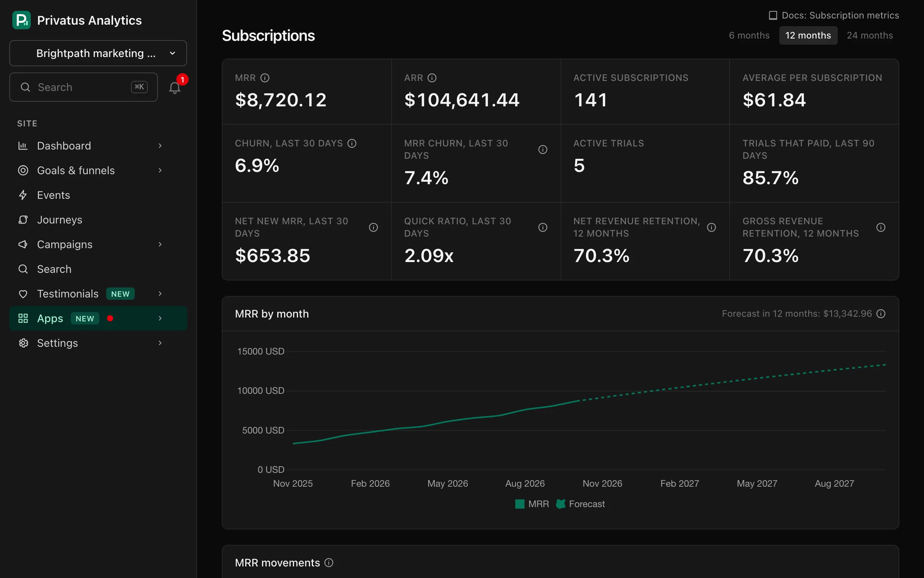Viewport: 924px width, 578px height.
Task: Click the Journeys icon in sidebar
Action: tap(23, 220)
